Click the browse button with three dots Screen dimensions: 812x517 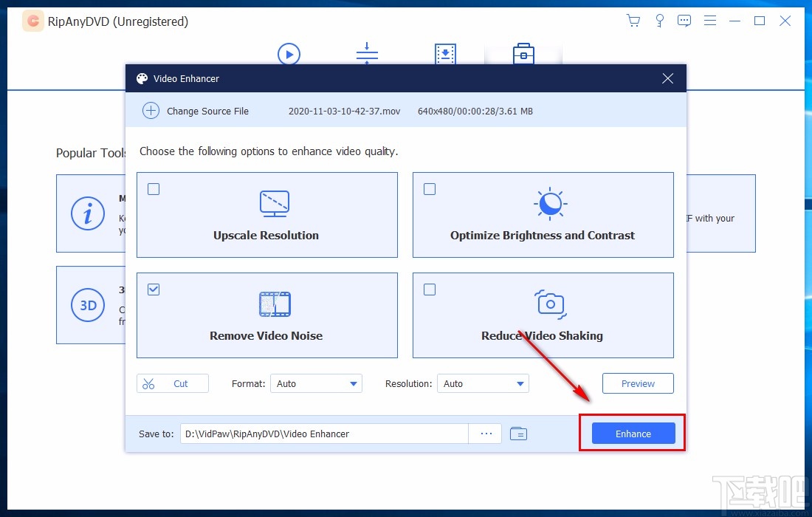coord(486,434)
